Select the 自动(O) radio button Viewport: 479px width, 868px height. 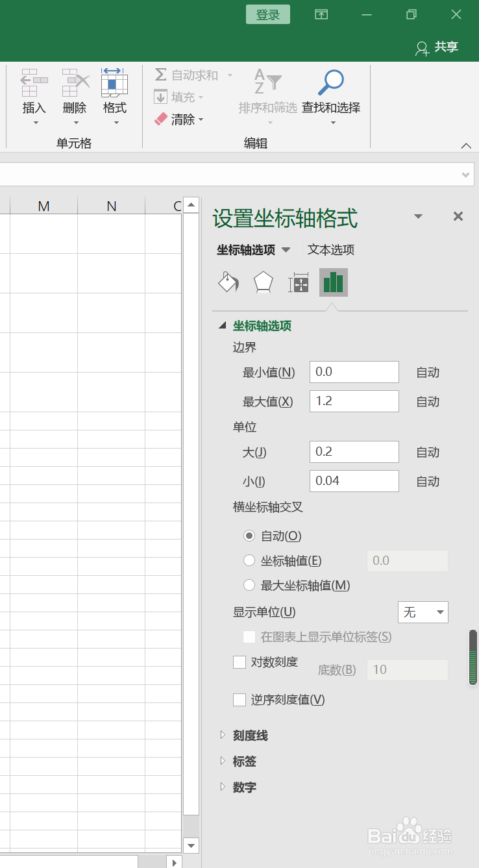(x=249, y=536)
